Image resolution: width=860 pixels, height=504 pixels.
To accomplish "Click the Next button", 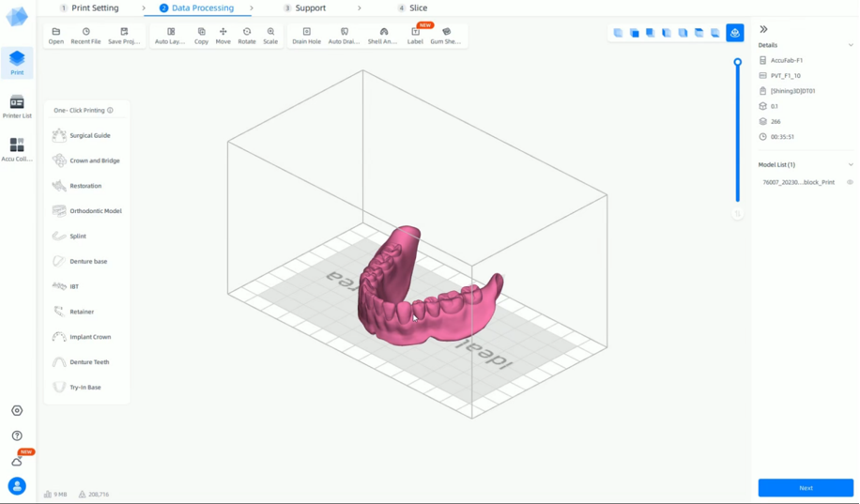I will coord(806,488).
